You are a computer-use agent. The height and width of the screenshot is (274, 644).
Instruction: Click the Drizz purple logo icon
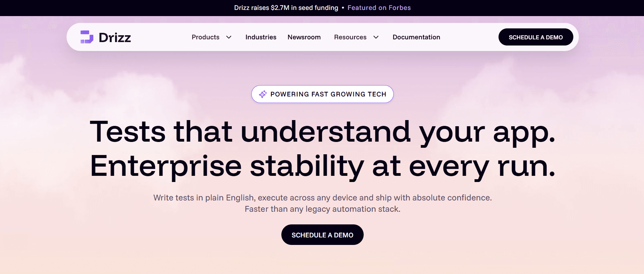(x=87, y=37)
